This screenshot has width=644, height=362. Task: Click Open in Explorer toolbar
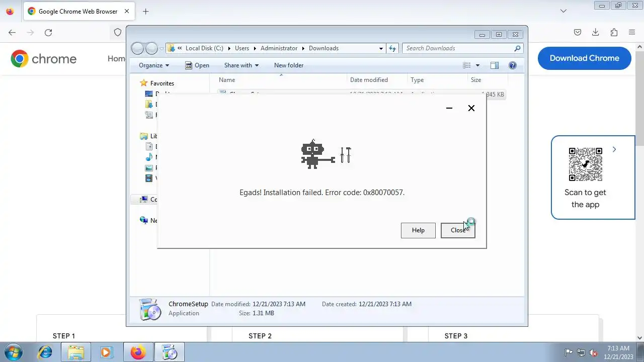197,65
